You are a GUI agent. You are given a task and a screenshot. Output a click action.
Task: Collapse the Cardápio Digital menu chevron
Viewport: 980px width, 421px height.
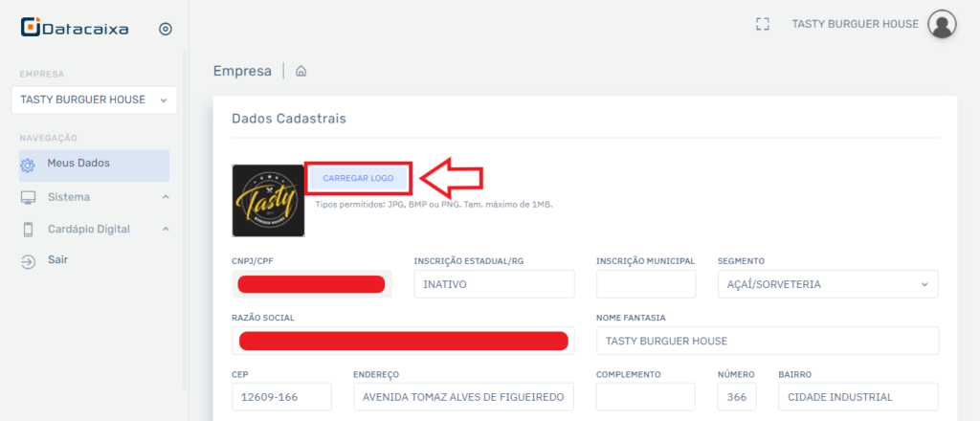[166, 230]
